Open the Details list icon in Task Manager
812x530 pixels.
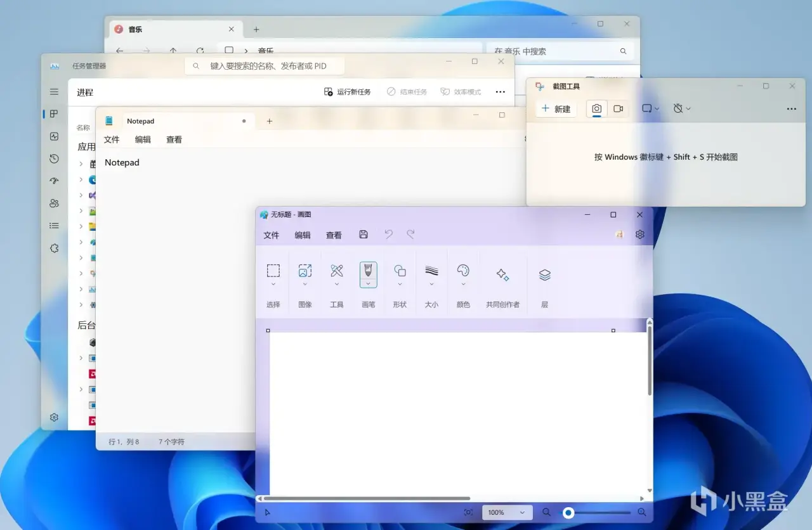pyautogui.click(x=54, y=226)
